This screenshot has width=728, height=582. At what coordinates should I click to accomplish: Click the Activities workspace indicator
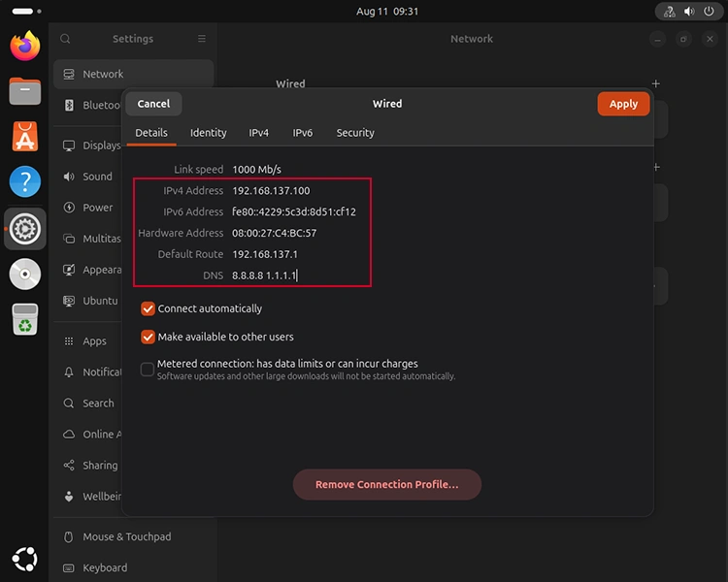click(26, 11)
